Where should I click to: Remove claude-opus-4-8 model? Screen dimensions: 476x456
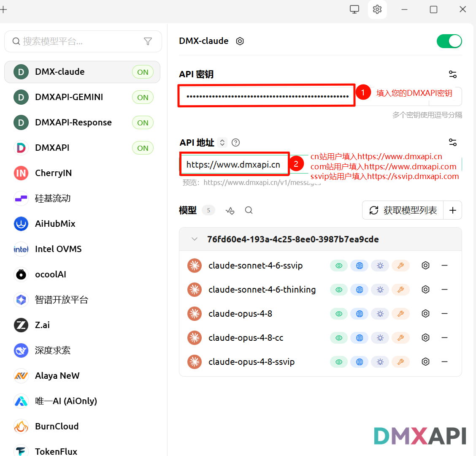tap(444, 314)
